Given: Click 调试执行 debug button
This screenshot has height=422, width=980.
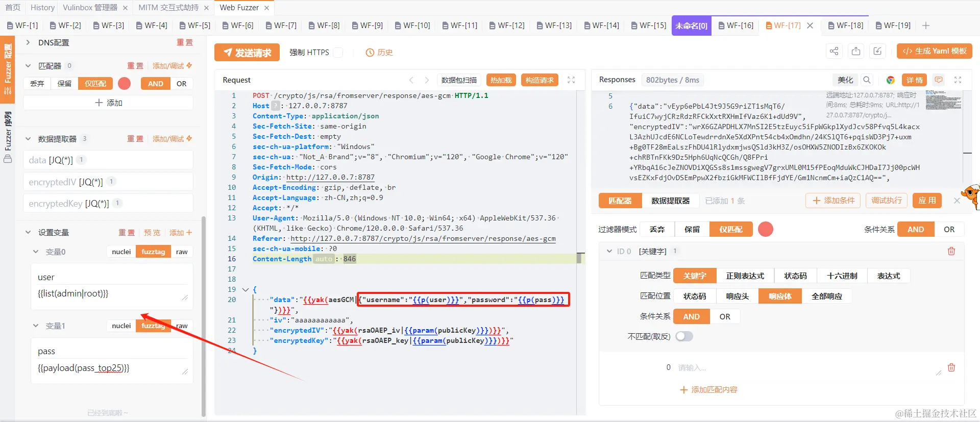Looking at the screenshot, I should (x=887, y=201).
